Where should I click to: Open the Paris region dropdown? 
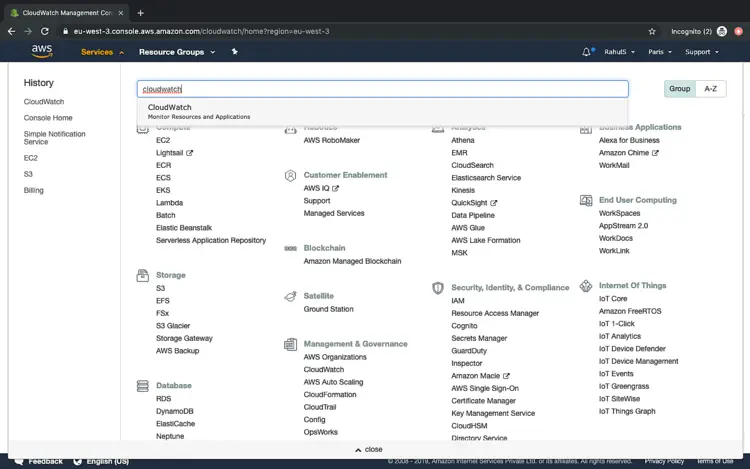pos(660,52)
